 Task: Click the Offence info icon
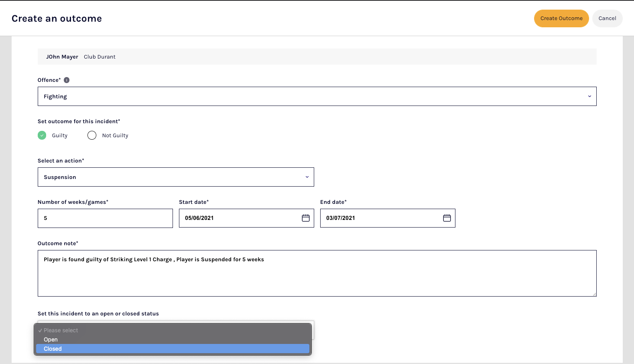click(67, 80)
